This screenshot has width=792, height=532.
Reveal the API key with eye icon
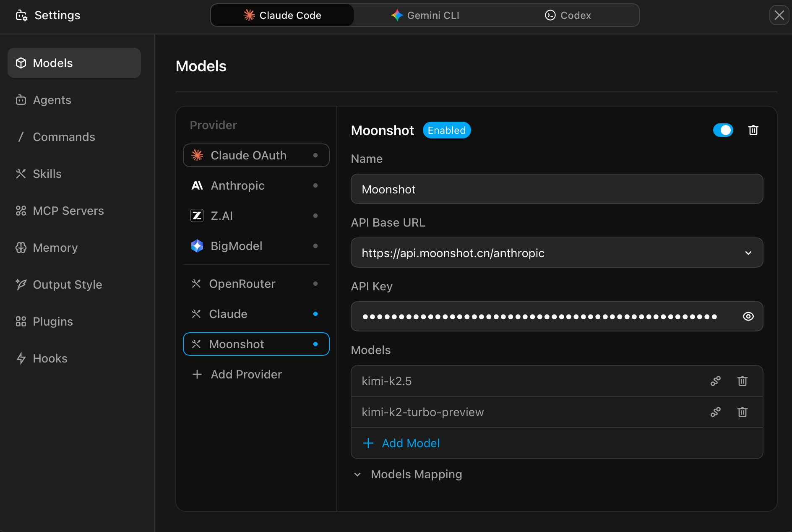(748, 316)
